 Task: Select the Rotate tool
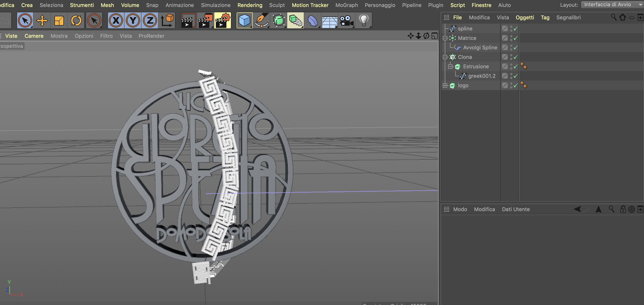(76, 21)
